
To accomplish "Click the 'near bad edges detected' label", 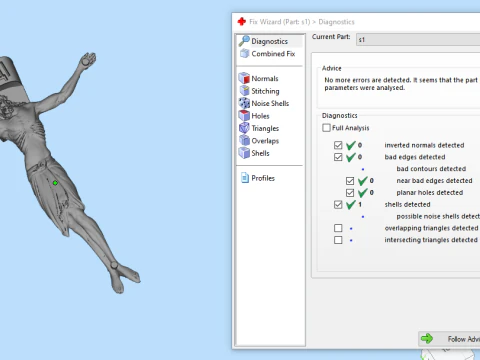I will [434, 181].
